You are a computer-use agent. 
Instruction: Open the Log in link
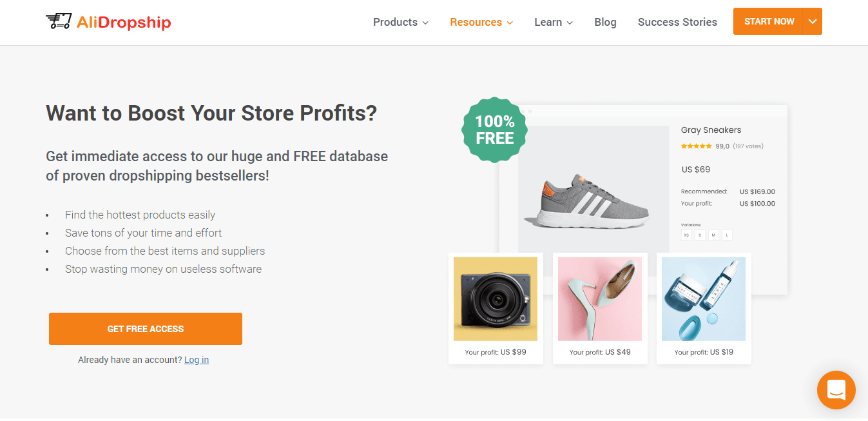tap(197, 360)
